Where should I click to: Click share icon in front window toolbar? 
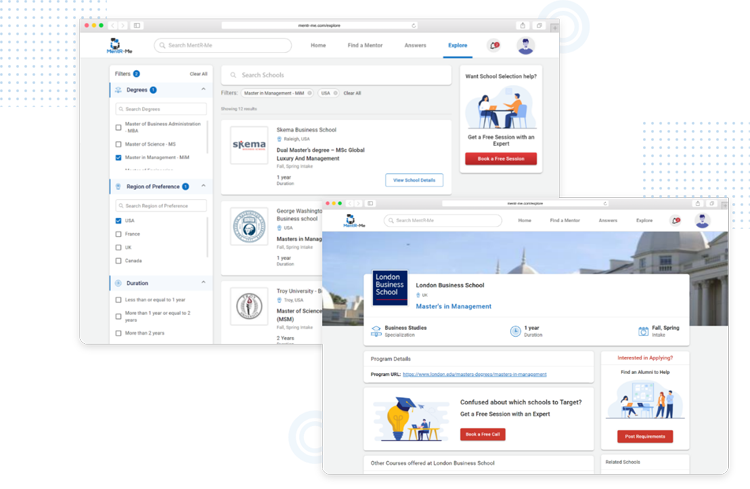point(697,203)
